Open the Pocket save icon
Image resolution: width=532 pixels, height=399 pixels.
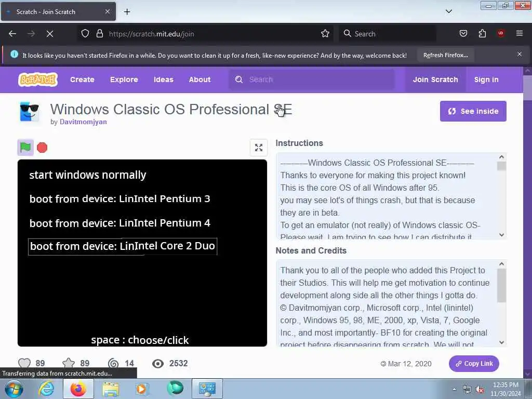pyautogui.click(x=463, y=33)
